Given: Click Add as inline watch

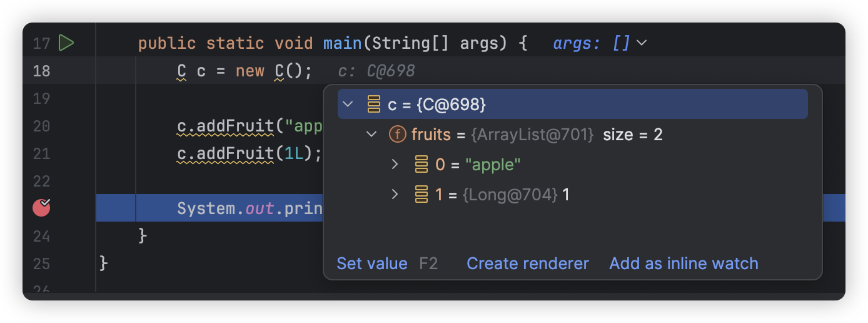Looking at the screenshot, I should pos(684,264).
